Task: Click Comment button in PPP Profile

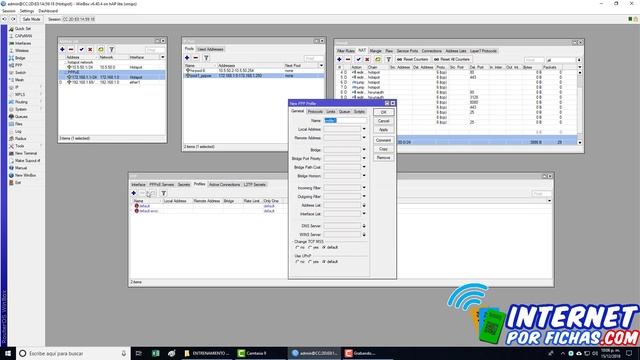Action: coord(383,140)
